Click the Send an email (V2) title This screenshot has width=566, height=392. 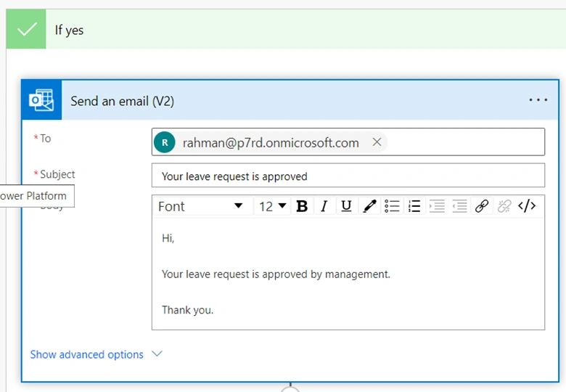click(x=122, y=101)
